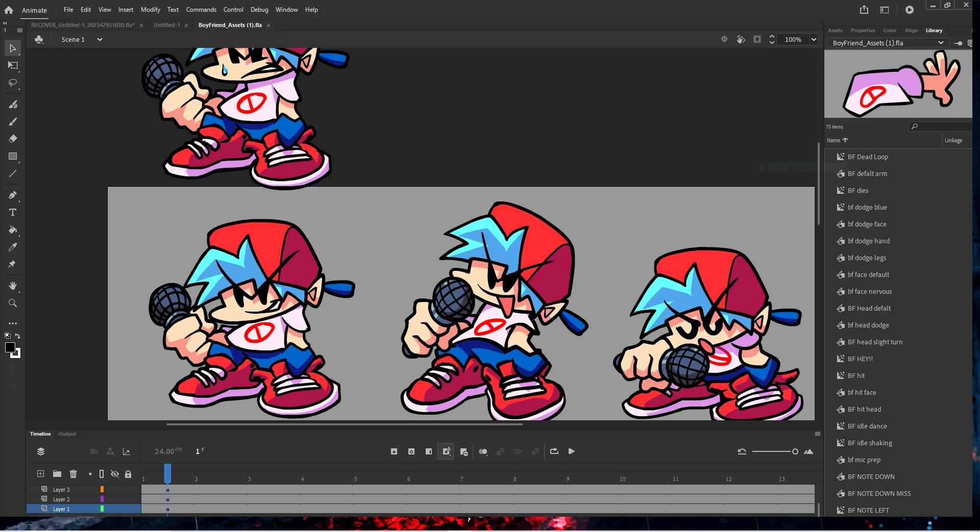Click the Edit Symbols icon beside Scene 1
This screenshot has width=980, height=532.
point(39,39)
